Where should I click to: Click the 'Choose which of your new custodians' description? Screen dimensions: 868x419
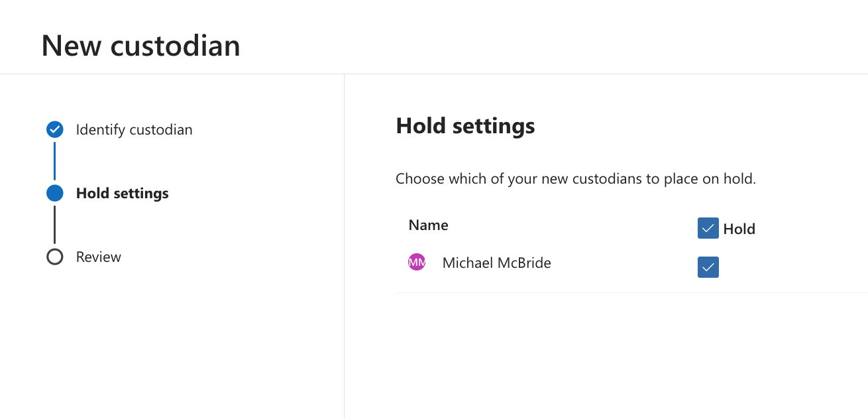[575, 178]
